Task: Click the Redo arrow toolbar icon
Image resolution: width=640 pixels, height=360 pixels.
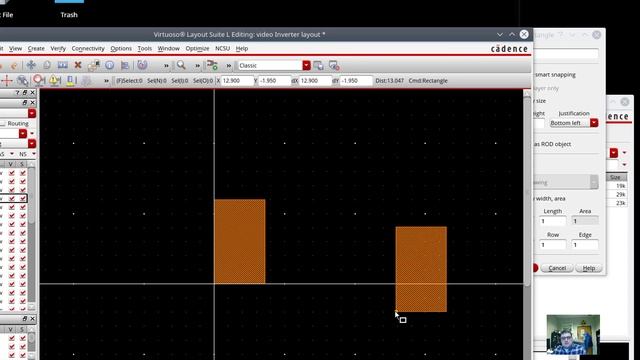Action: click(x=14, y=65)
